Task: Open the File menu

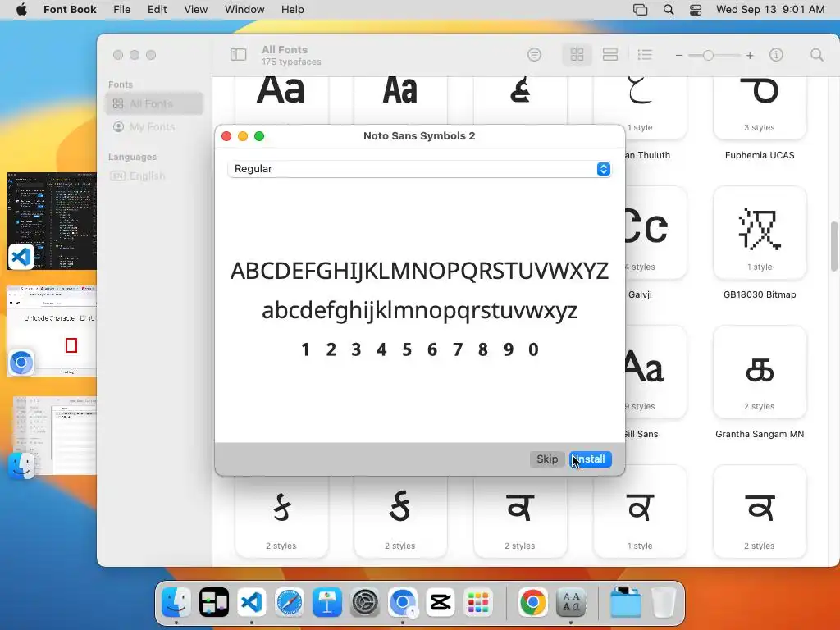Action: pos(121,10)
